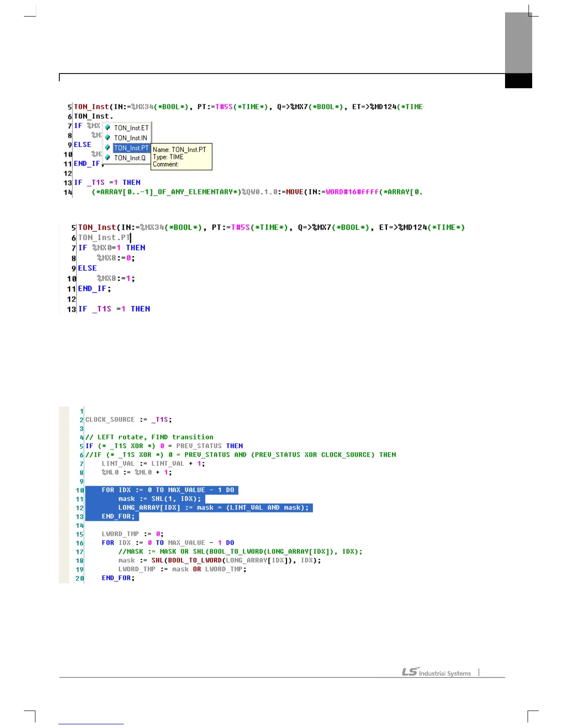
Task: Click '%MX8:=0;' statement
Action: pos(116,258)
